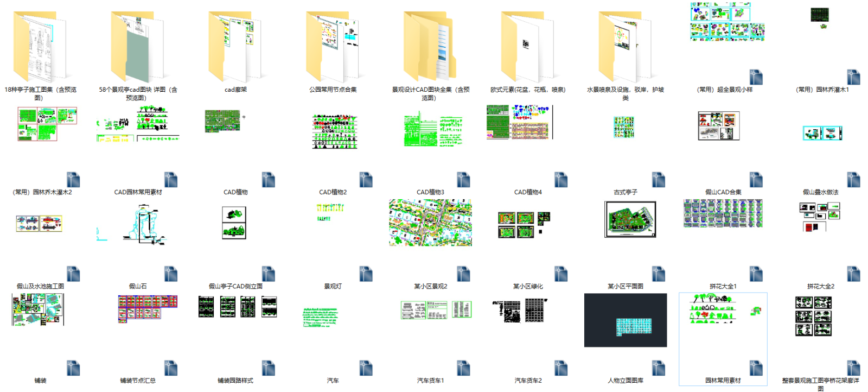Click the 整套景观施工图亭桥花架廊详图 file label
868x392 pixels.
821,384
